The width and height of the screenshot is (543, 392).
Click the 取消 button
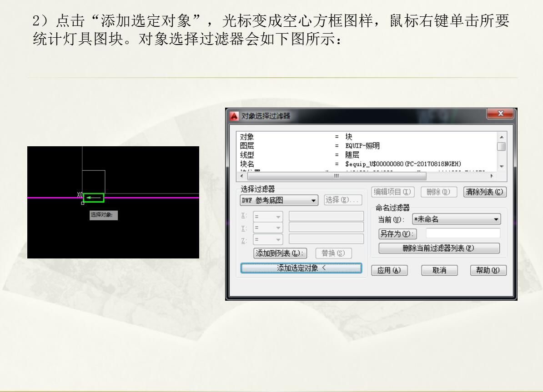coord(439,270)
